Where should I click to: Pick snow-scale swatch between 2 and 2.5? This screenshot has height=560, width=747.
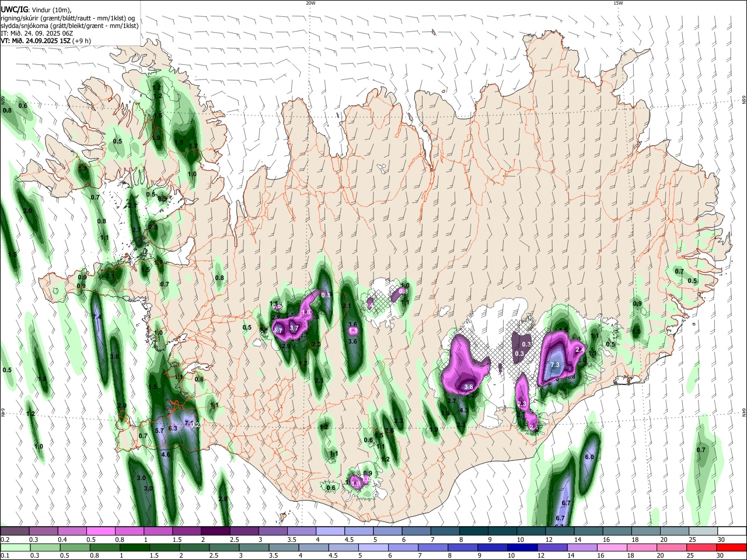[215, 531]
